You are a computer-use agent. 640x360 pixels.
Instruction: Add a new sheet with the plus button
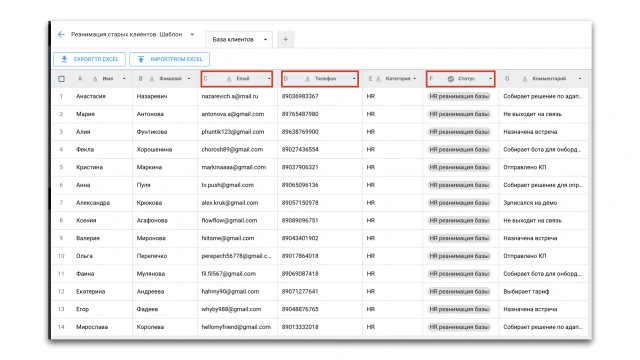pyautogui.click(x=285, y=40)
